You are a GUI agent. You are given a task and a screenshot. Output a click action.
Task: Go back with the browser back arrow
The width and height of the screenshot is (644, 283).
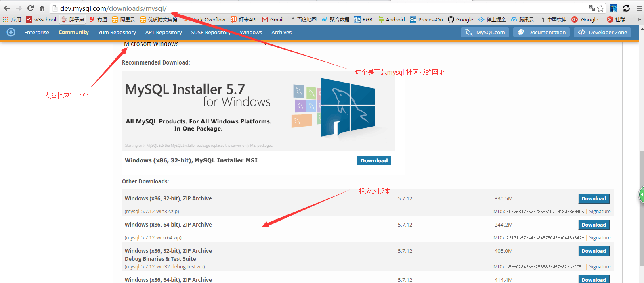[7, 8]
